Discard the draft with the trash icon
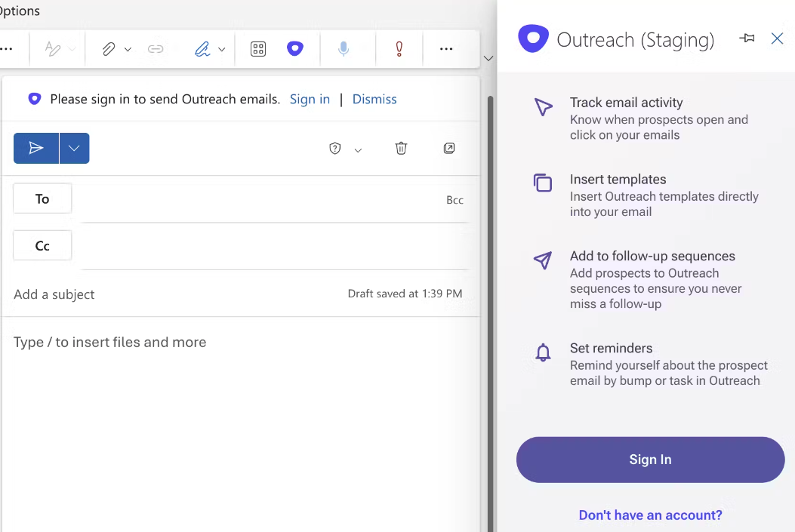The image size is (795, 532). point(401,149)
